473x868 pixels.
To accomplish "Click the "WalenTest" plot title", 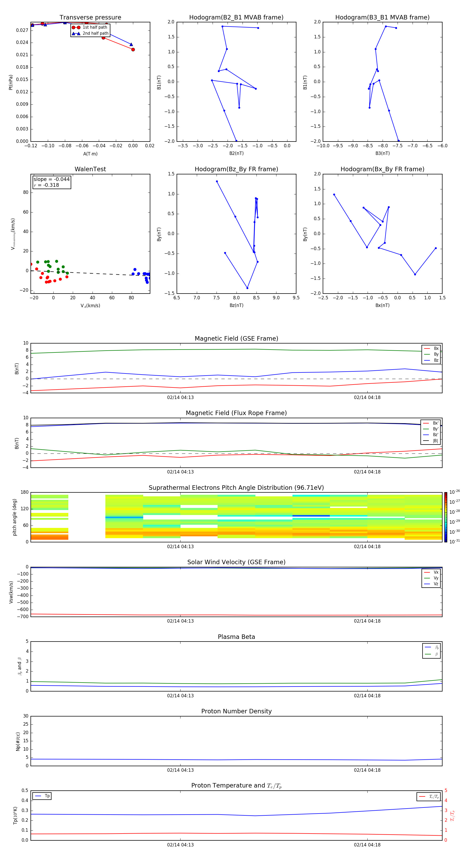I will tap(90, 169).
